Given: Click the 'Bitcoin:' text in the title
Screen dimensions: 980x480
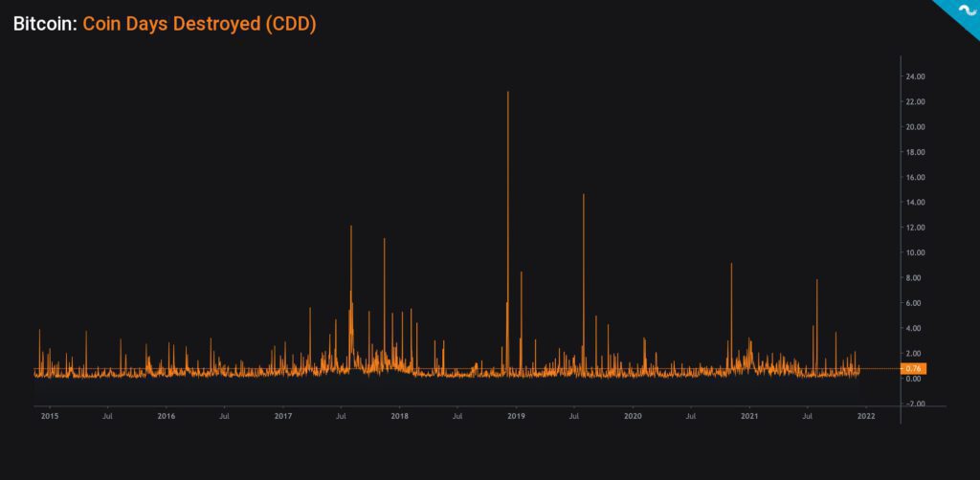Looking at the screenshot, I should pos(46,24).
